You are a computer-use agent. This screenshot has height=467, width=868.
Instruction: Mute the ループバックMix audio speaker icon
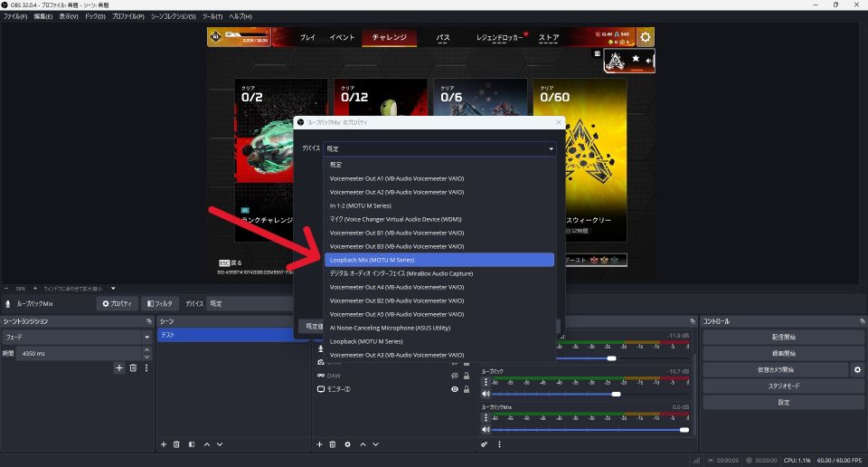coord(486,430)
